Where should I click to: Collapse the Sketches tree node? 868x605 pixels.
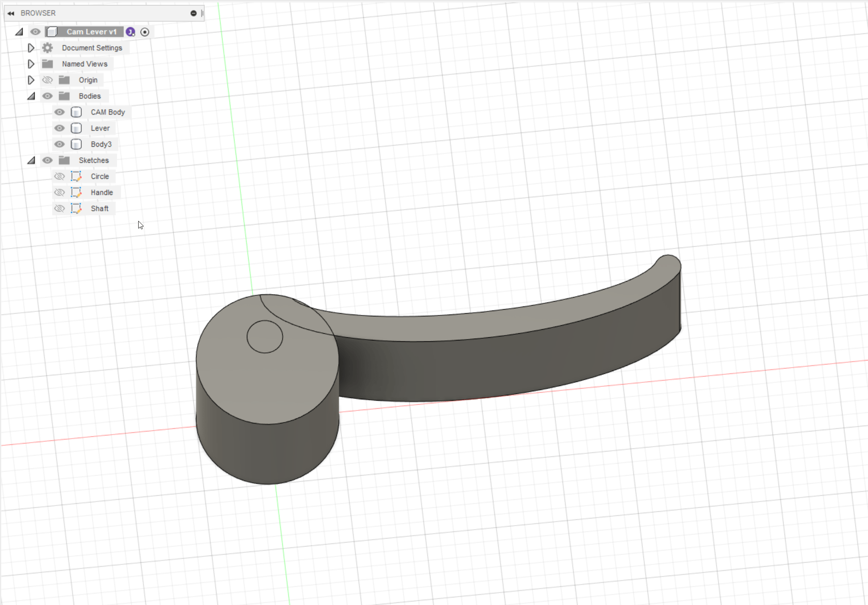[31, 160]
